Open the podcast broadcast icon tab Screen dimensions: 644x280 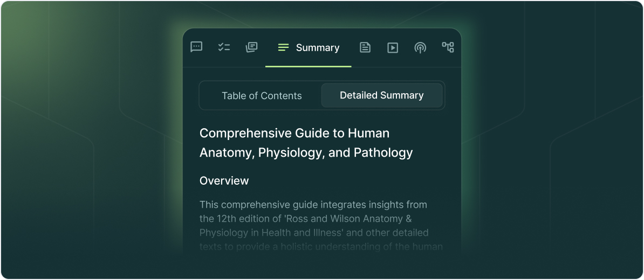(x=420, y=47)
